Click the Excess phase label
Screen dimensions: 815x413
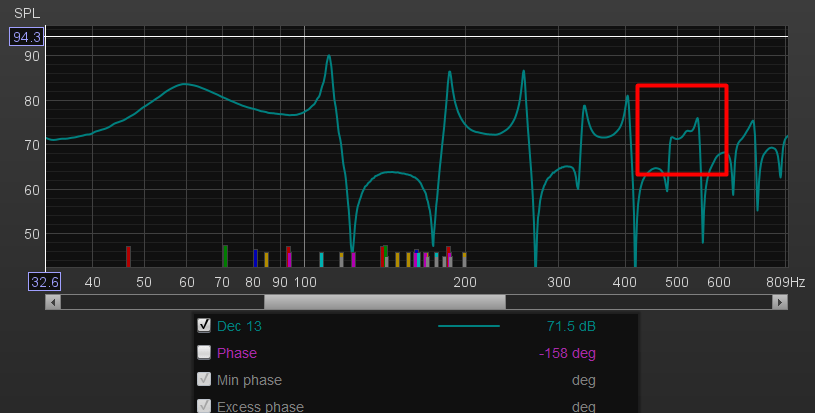coord(260,407)
